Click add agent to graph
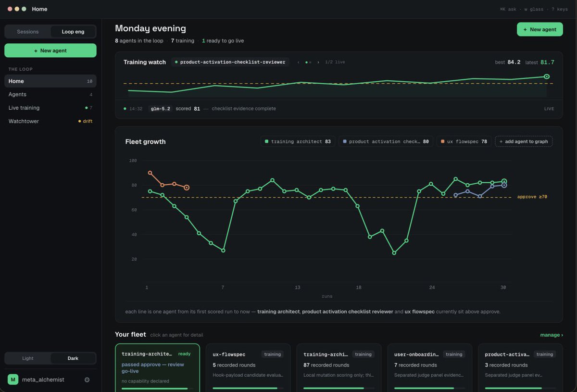 coord(524,141)
